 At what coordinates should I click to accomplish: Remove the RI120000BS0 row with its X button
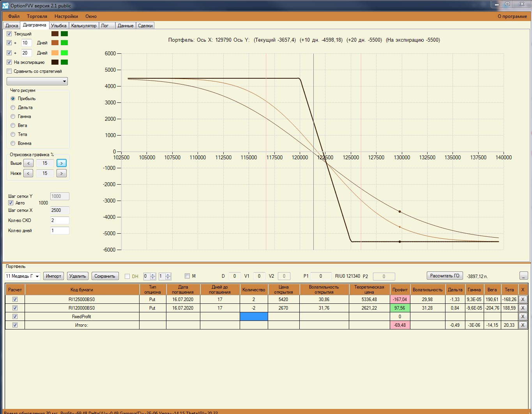click(x=523, y=308)
